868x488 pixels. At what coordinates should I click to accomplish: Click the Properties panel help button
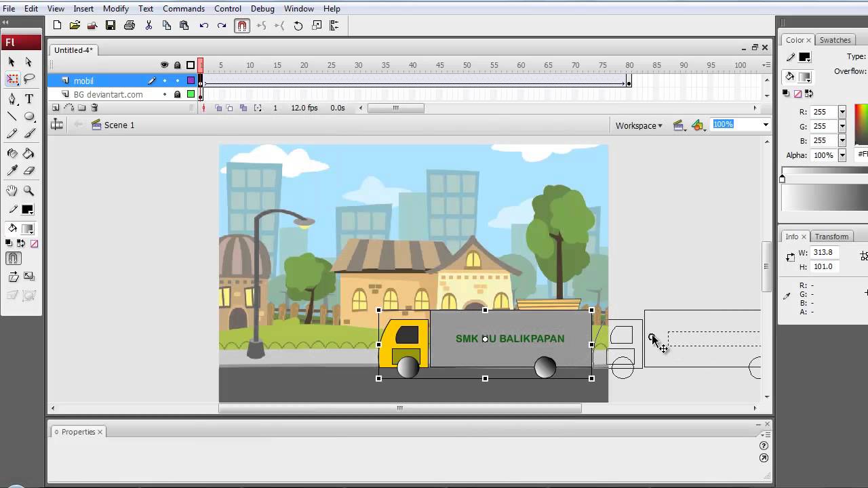click(764, 446)
